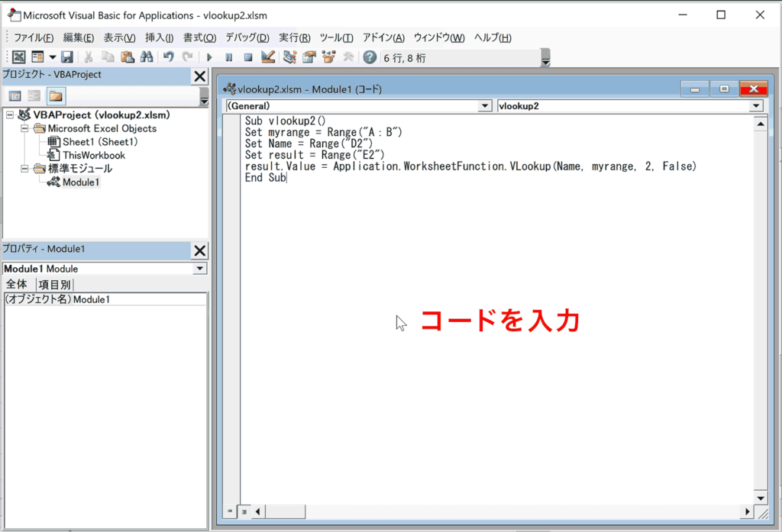Viewport: 782px width, 532px height.
Task: Click the Toolbox toolbar icon
Action: 348,57
